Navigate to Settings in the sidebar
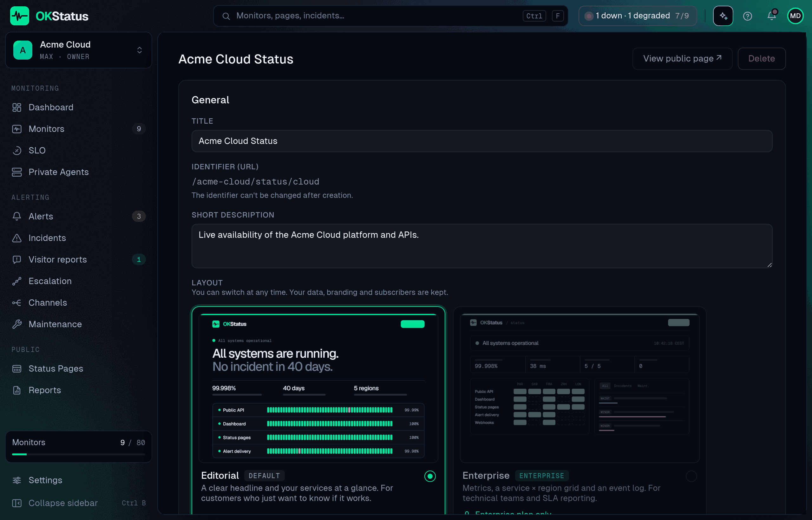The image size is (812, 520). [x=78, y=480]
